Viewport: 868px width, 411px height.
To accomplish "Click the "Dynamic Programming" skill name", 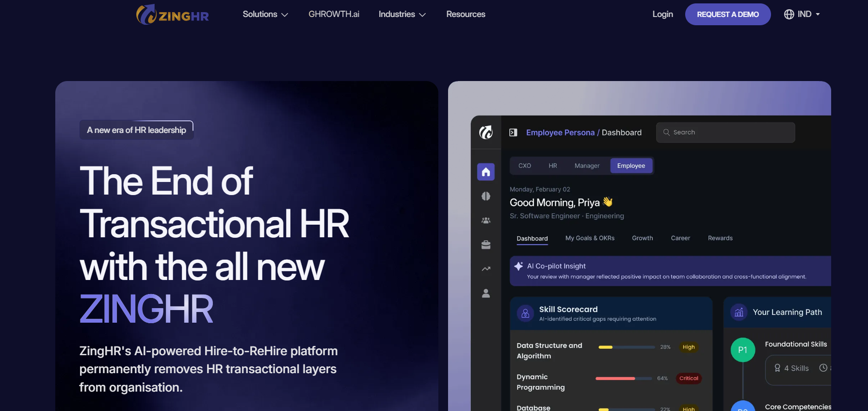I will click(541, 382).
